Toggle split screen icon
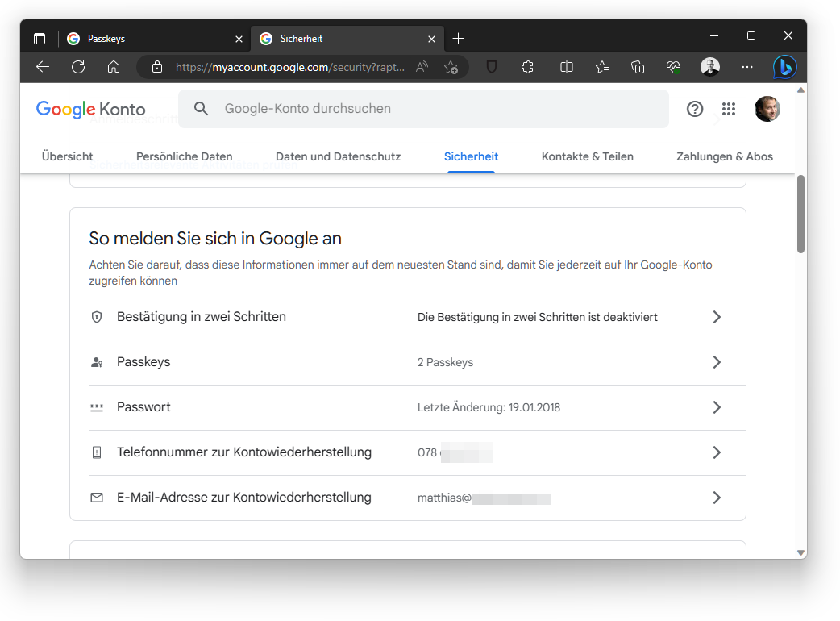840x621 pixels. (566, 67)
